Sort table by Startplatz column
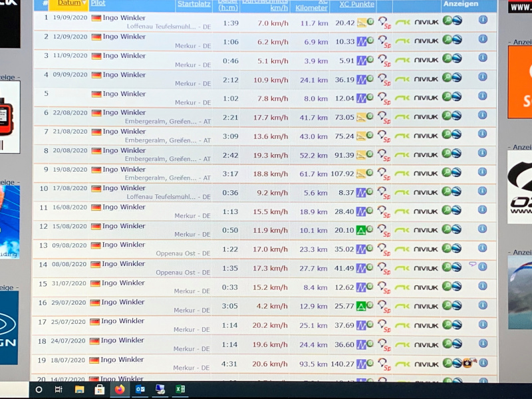The height and width of the screenshot is (399, 532). [x=194, y=4]
